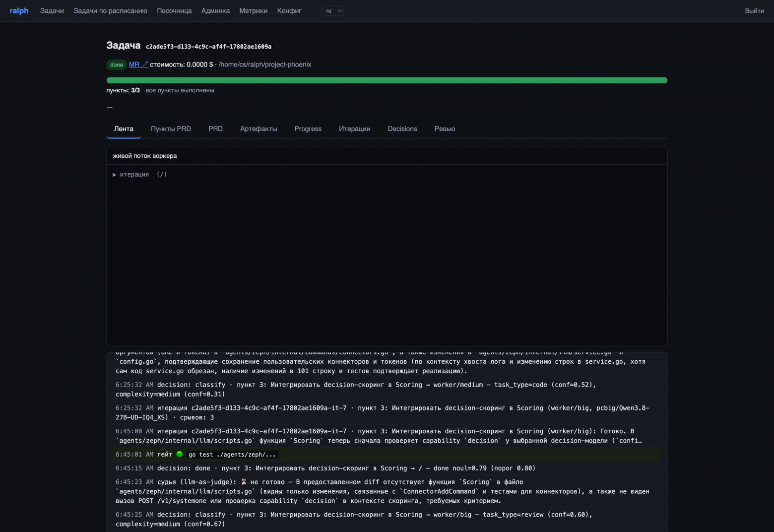Expand the итерация (/) disclosure triangle
The image size is (774, 532).
pos(115,175)
